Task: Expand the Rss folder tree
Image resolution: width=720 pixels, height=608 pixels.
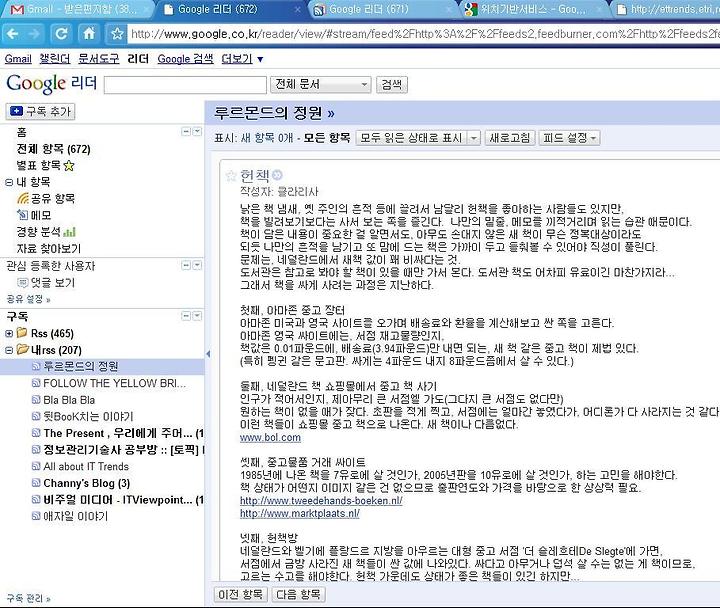Action: [9, 333]
